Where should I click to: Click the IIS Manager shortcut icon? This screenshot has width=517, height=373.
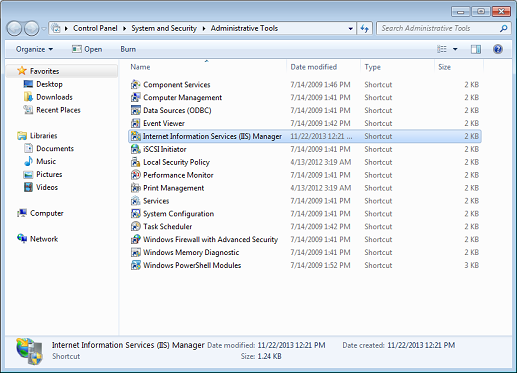tap(135, 136)
